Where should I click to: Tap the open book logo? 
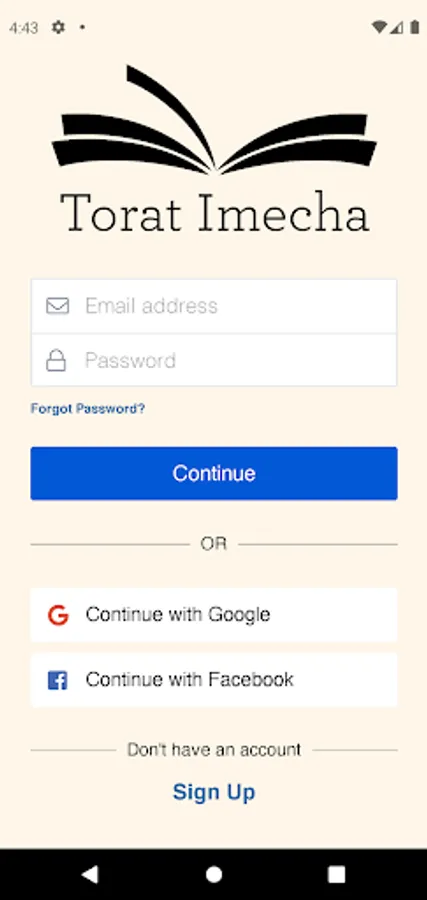click(x=214, y=119)
